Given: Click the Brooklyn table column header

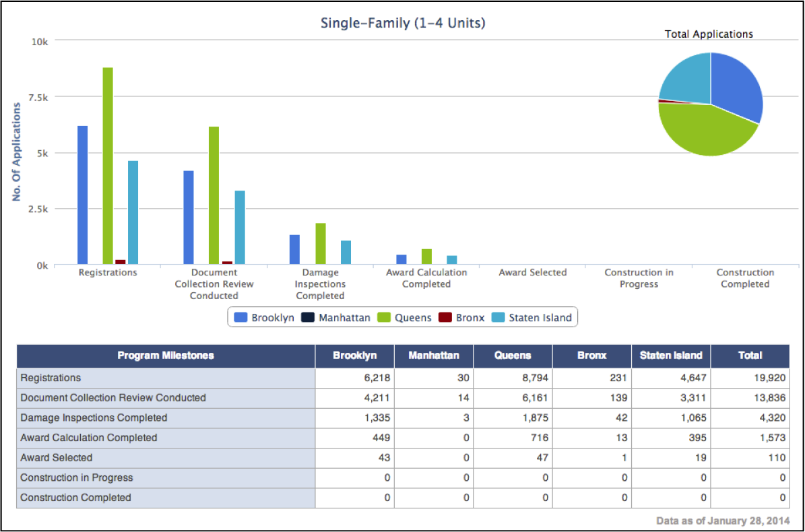Looking at the screenshot, I should [x=354, y=356].
